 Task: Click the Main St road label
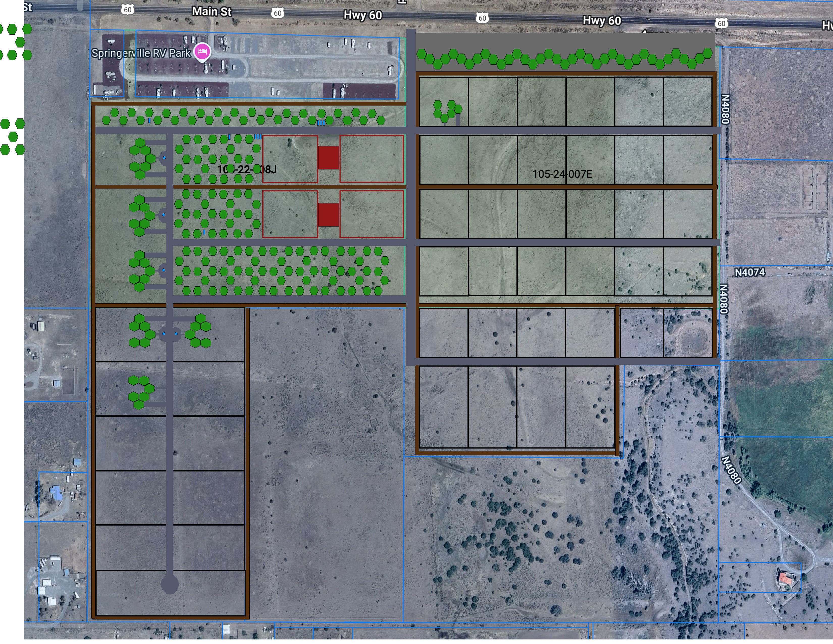(211, 11)
